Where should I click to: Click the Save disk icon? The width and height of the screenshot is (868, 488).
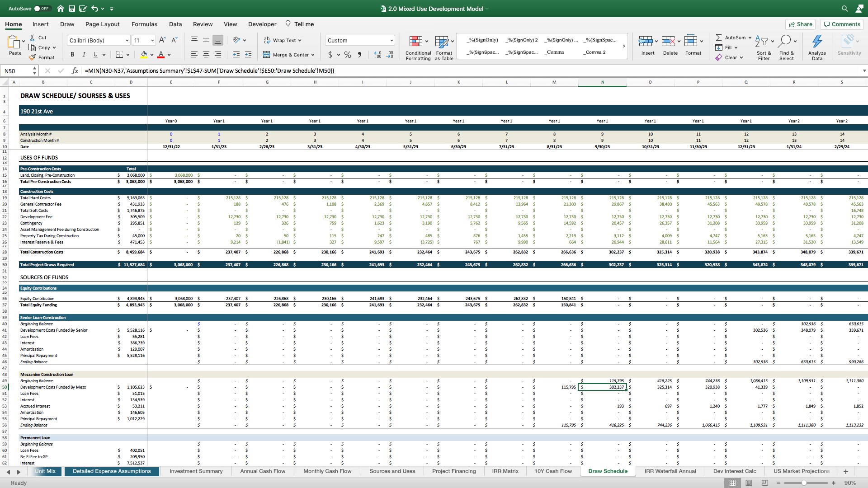(72, 9)
